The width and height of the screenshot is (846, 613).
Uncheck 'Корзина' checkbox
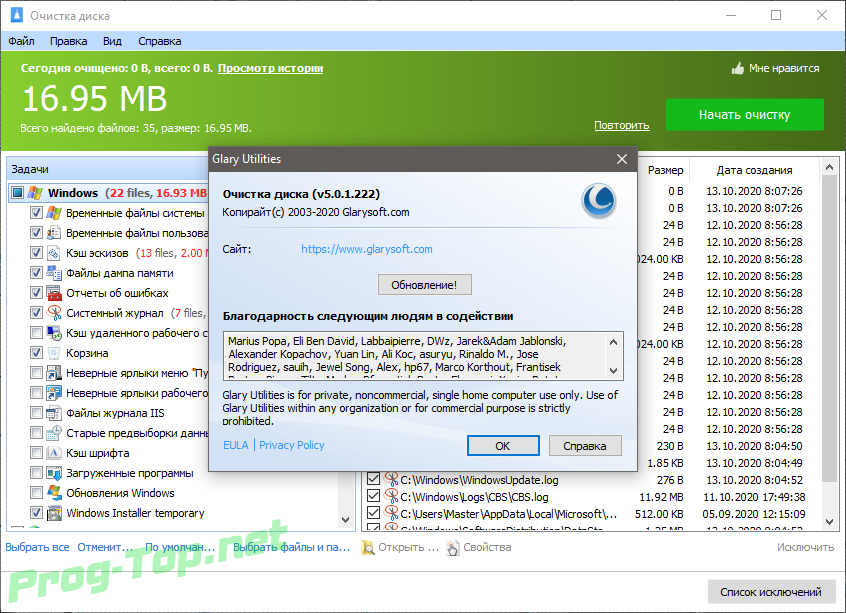(36, 353)
